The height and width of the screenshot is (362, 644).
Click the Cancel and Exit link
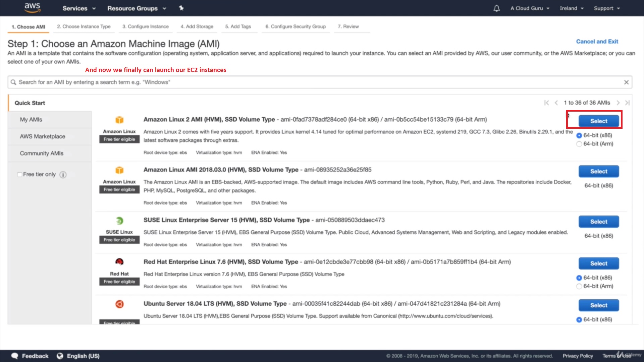tap(597, 42)
